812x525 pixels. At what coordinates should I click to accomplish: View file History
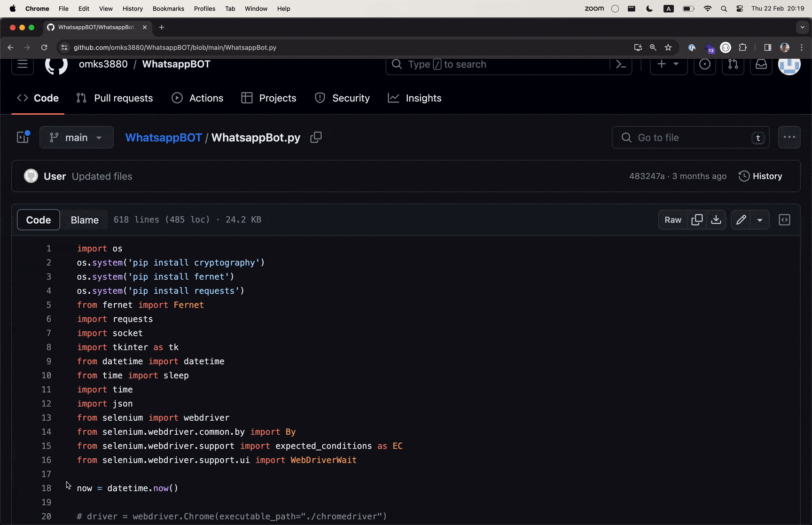760,176
